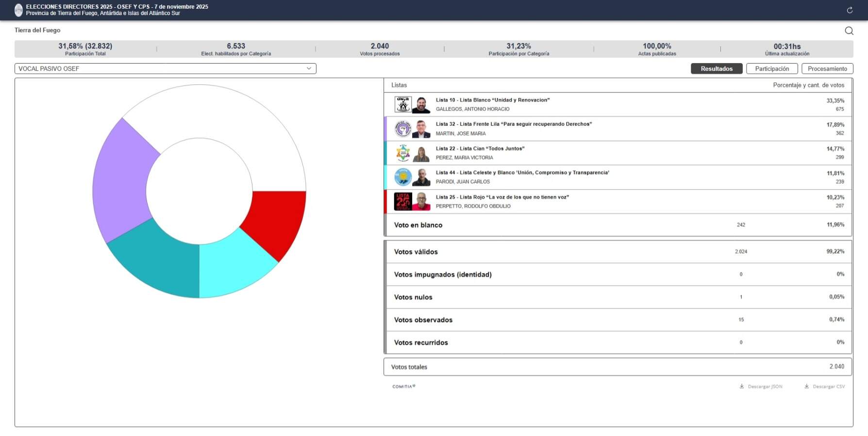868x436 pixels.
Task: Switch to the Participación tab
Action: click(x=771, y=69)
